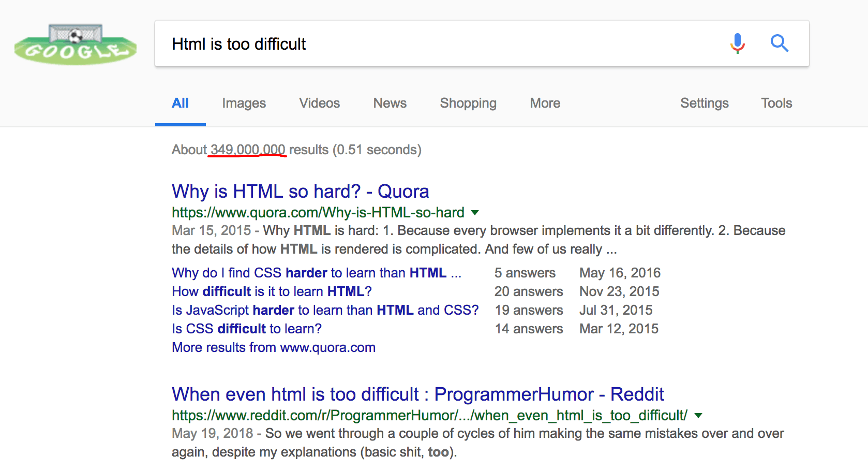Screen dimensions: 868x470
Task: Expand dropdown arrow beside quora.com URL
Action: tap(475, 213)
